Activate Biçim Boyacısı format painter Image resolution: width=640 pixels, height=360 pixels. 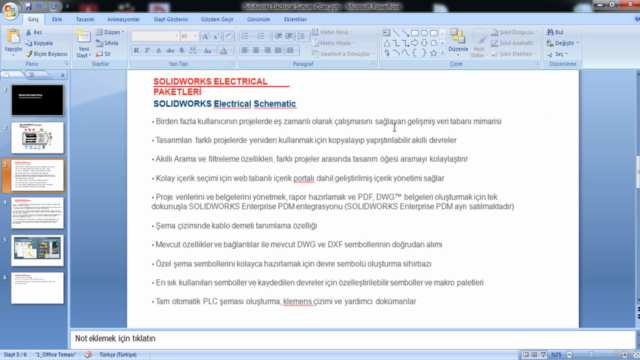[x=46, y=53]
